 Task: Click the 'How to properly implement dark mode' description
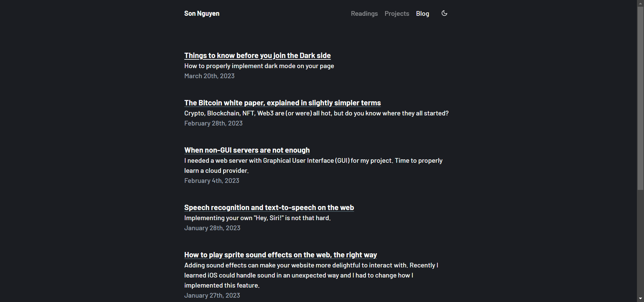click(x=259, y=66)
